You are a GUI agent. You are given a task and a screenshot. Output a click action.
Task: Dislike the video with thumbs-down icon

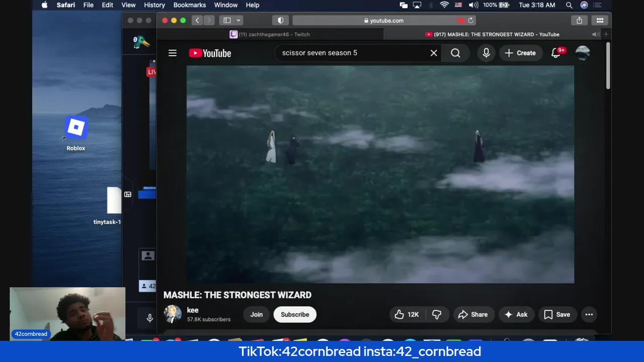click(x=437, y=314)
